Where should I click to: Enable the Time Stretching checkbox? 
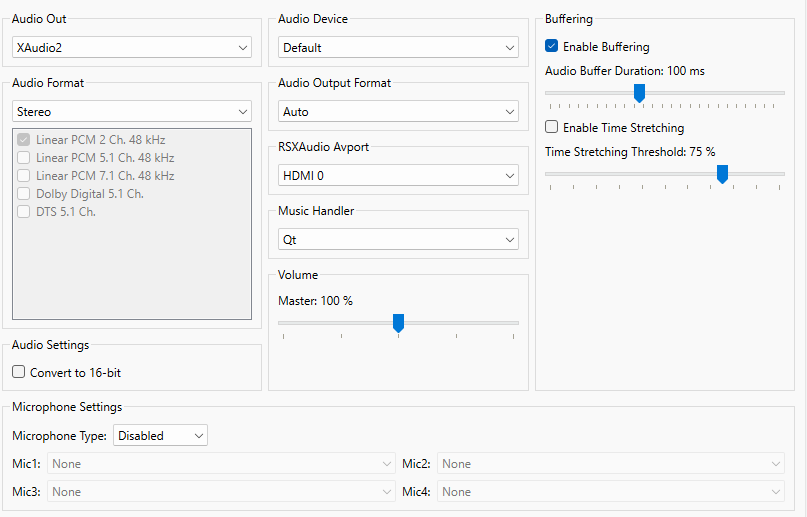(x=552, y=128)
